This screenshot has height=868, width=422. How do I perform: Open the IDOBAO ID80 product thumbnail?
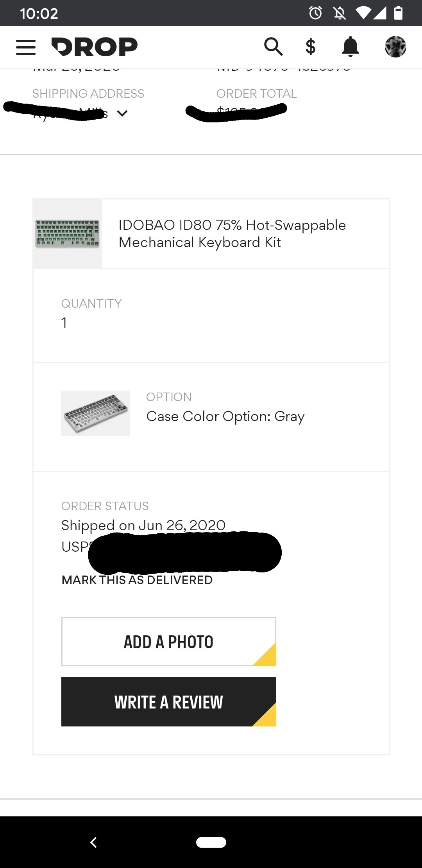(x=68, y=234)
